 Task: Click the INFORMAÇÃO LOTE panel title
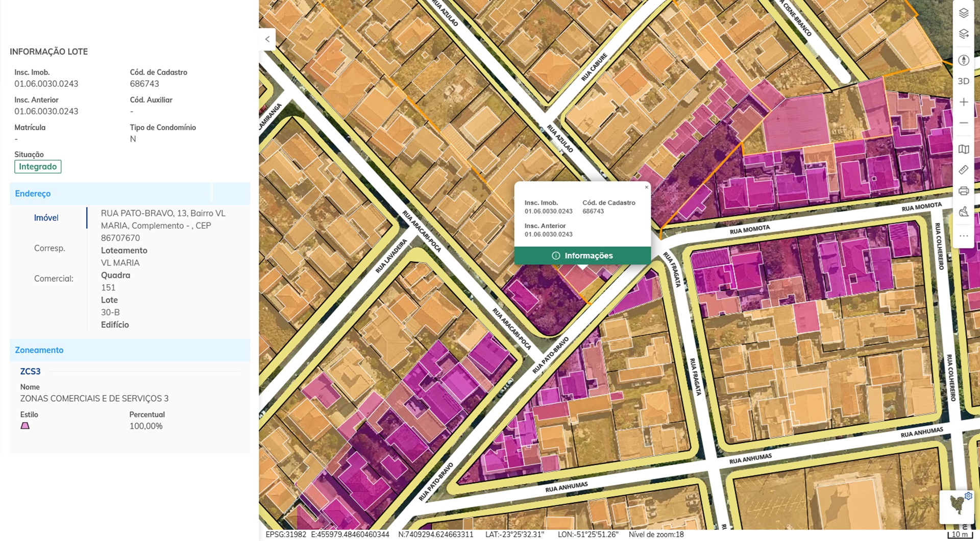(48, 52)
